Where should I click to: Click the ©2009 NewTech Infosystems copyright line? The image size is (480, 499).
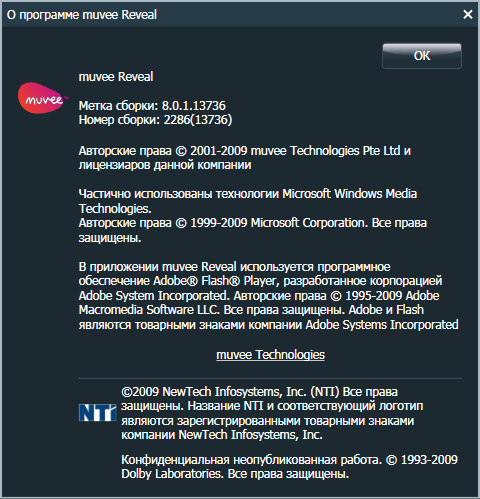[x=259, y=392]
